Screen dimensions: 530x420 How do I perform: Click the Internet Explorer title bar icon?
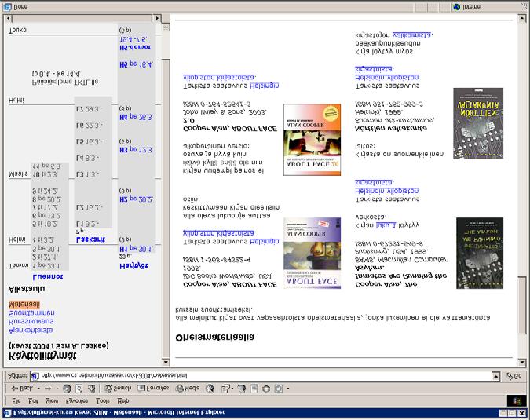click(7, 413)
